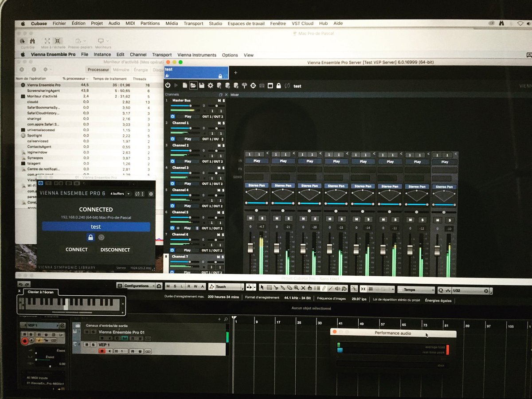Click the CONNECT button in VEP plugin
Screen dimensions: 532x399
(x=77, y=250)
